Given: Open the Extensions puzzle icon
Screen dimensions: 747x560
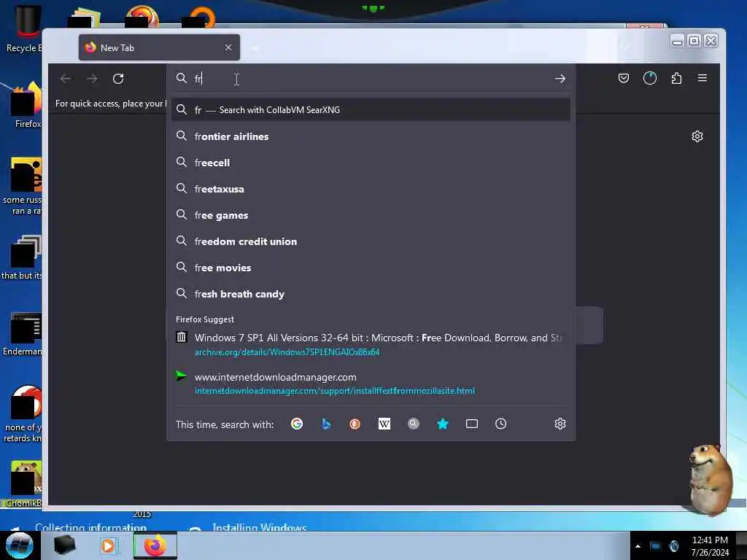Looking at the screenshot, I should (x=676, y=78).
